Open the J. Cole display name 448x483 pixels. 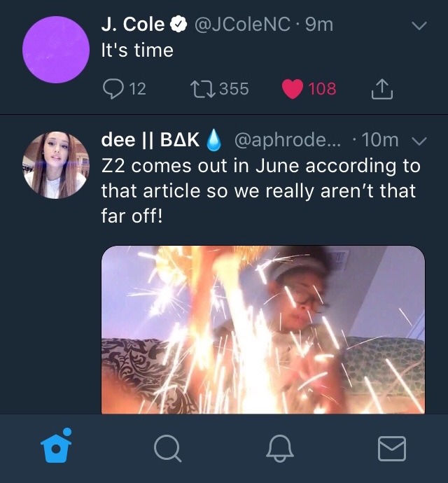(133, 25)
